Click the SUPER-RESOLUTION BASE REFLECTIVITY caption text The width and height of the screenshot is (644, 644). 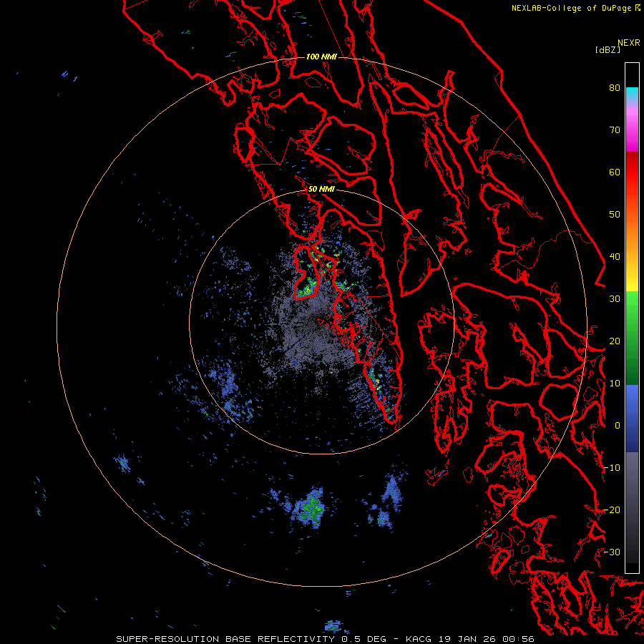coord(225,639)
